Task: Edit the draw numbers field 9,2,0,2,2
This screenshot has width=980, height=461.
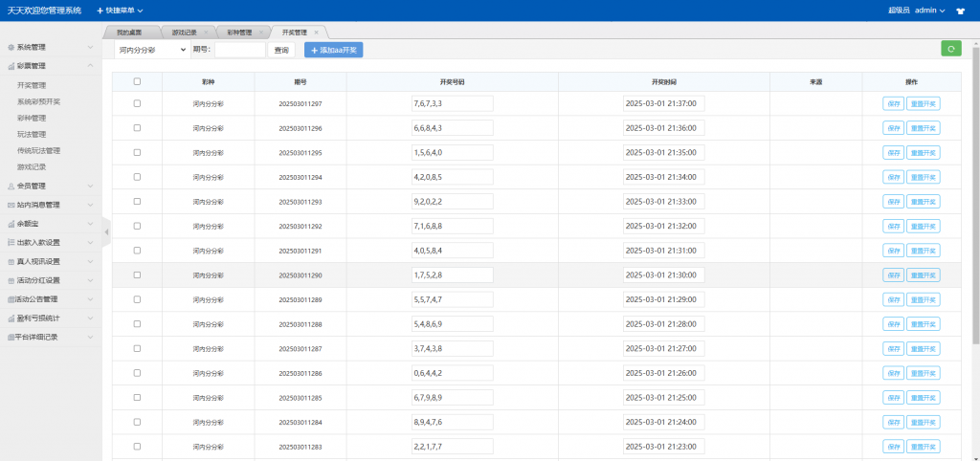Action: point(453,201)
